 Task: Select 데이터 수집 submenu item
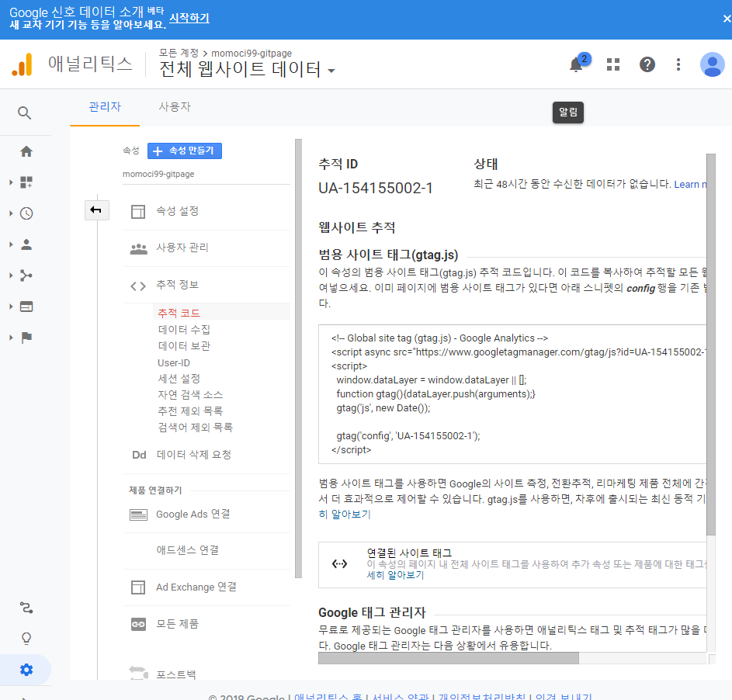(x=184, y=330)
